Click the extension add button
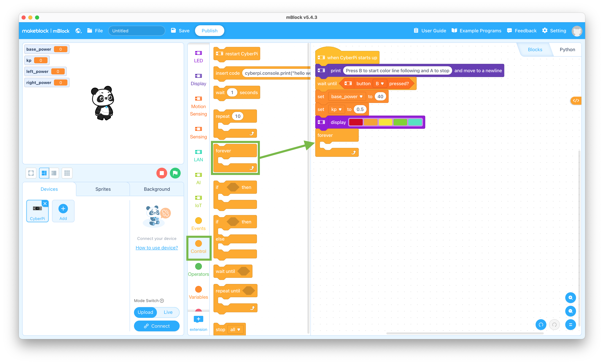Viewport: 604px width, 364px height. tap(198, 320)
